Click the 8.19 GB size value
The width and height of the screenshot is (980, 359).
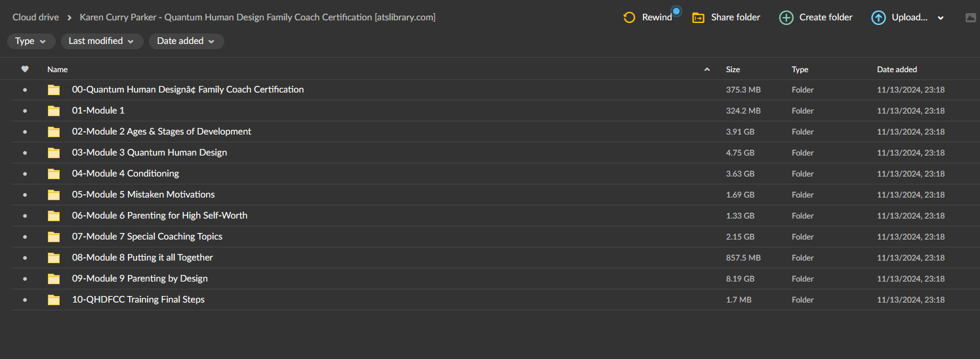point(740,279)
